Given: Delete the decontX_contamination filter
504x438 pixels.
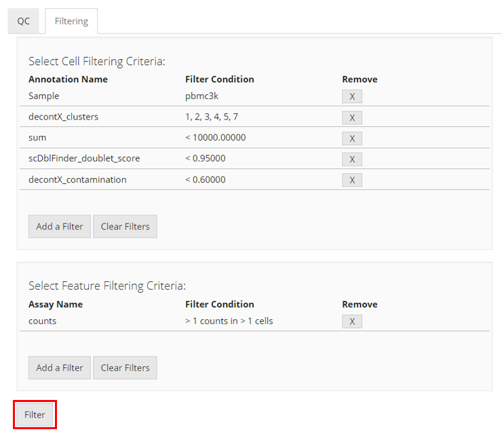Looking at the screenshot, I should pyautogui.click(x=351, y=180).
